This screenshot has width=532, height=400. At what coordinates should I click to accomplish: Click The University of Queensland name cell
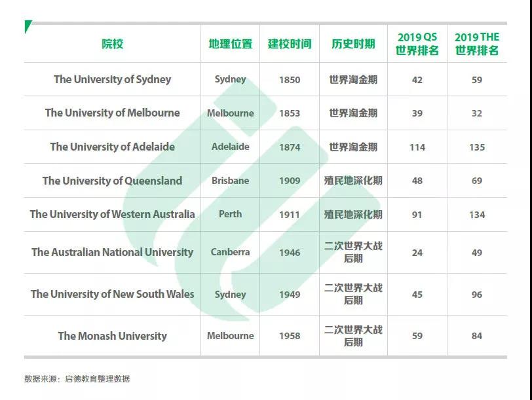112,181
